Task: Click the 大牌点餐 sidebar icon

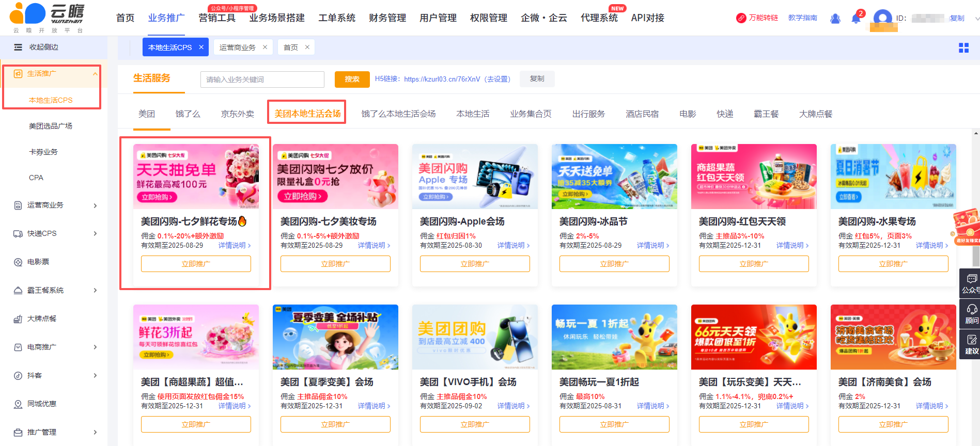Action: click(x=18, y=319)
